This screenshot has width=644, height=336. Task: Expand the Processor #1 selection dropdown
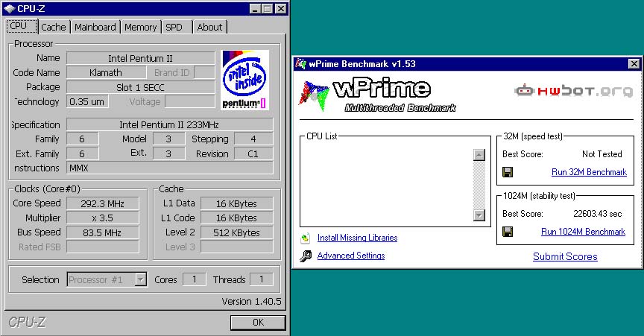pyautogui.click(x=140, y=279)
